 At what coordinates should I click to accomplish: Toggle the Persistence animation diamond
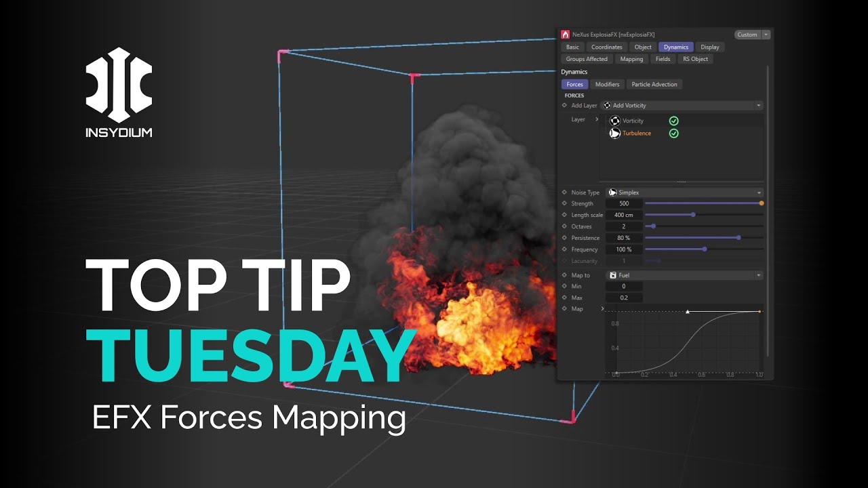coord(564,238)
